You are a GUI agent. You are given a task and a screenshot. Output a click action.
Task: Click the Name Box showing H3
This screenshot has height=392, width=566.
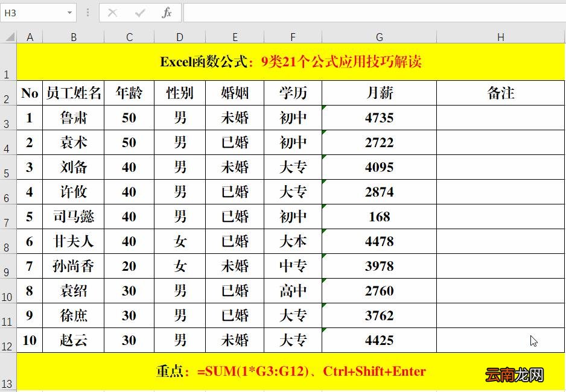point(33,13)
